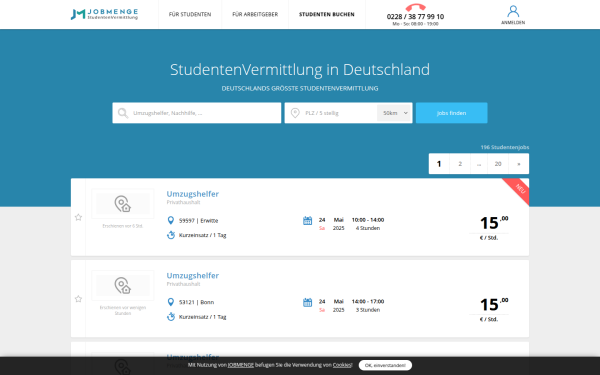Click the Anmelden login label
The image size is (600, 375).
[513, 23]
